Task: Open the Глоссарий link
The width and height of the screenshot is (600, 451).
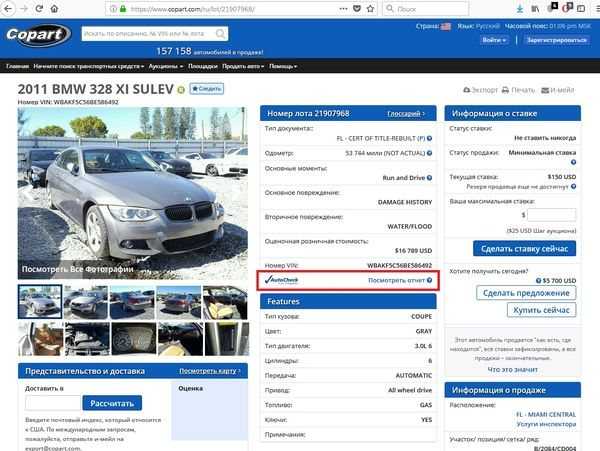Action: (406, 114)
